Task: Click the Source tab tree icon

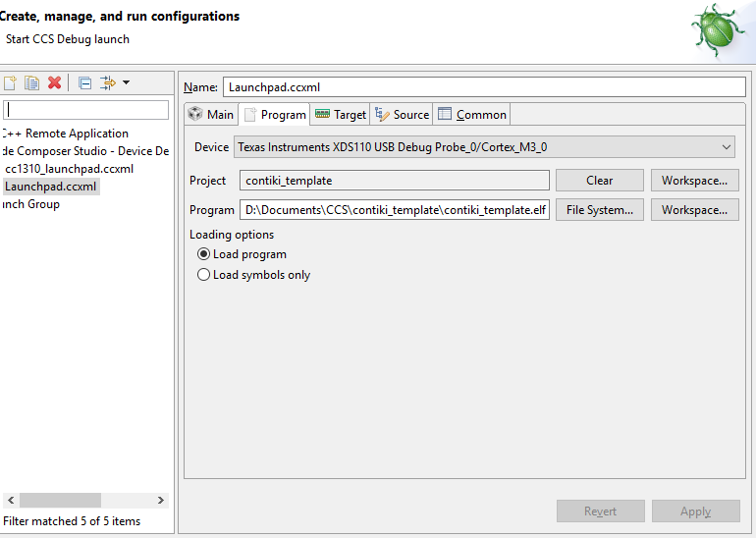Action: point(382,114)
